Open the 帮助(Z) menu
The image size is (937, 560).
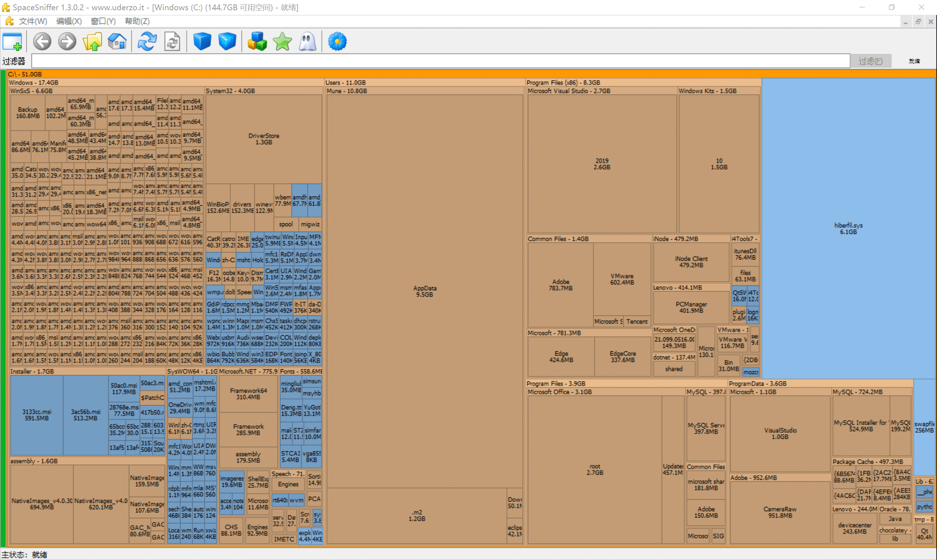(x=137, y=22)
